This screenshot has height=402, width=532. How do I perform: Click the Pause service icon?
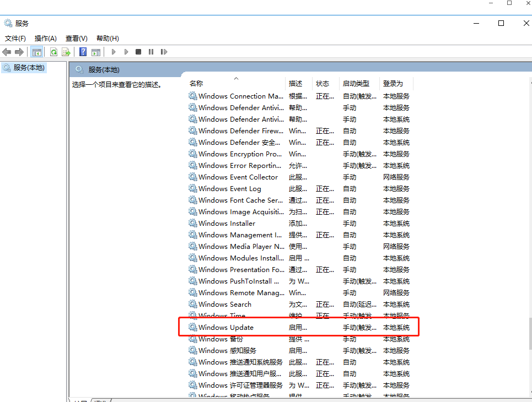click(x=151, y=52)
